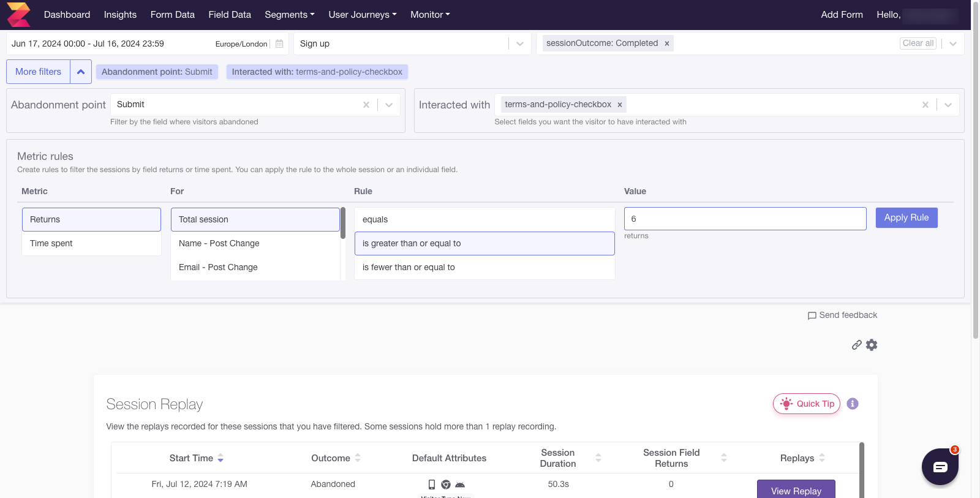The image size is (980, 498).
Task: Click the 50.3s session duration cell
Action: (x=558, y=484)
